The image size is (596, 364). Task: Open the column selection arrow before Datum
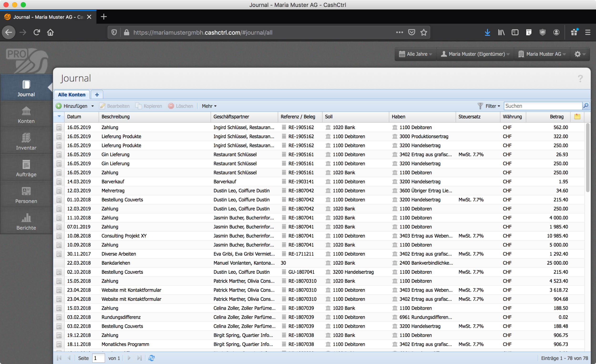pos(59,116)
